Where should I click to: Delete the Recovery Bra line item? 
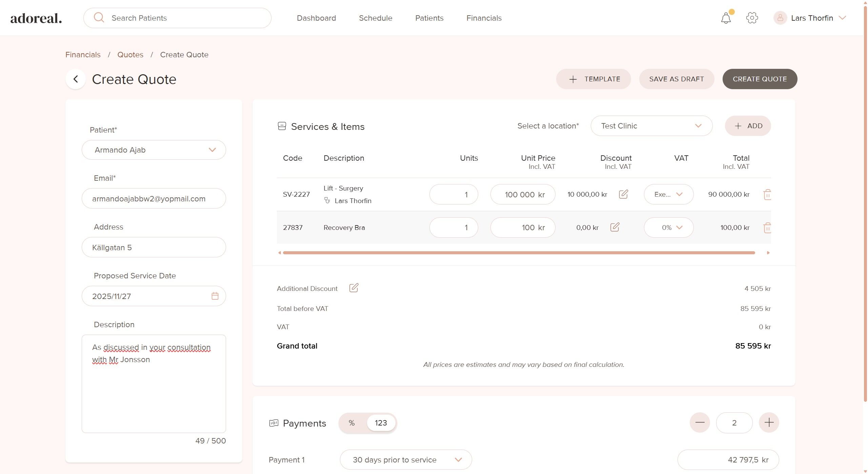coord(767,228)
